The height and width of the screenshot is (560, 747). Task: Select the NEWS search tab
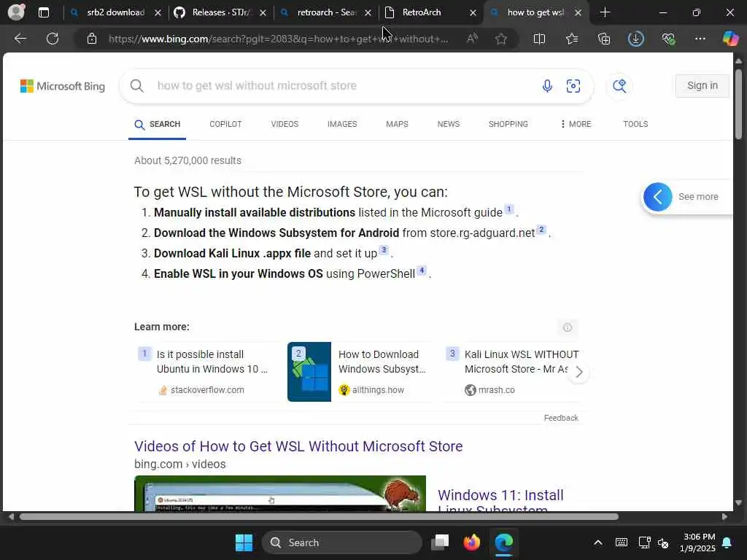click(449, 124)
